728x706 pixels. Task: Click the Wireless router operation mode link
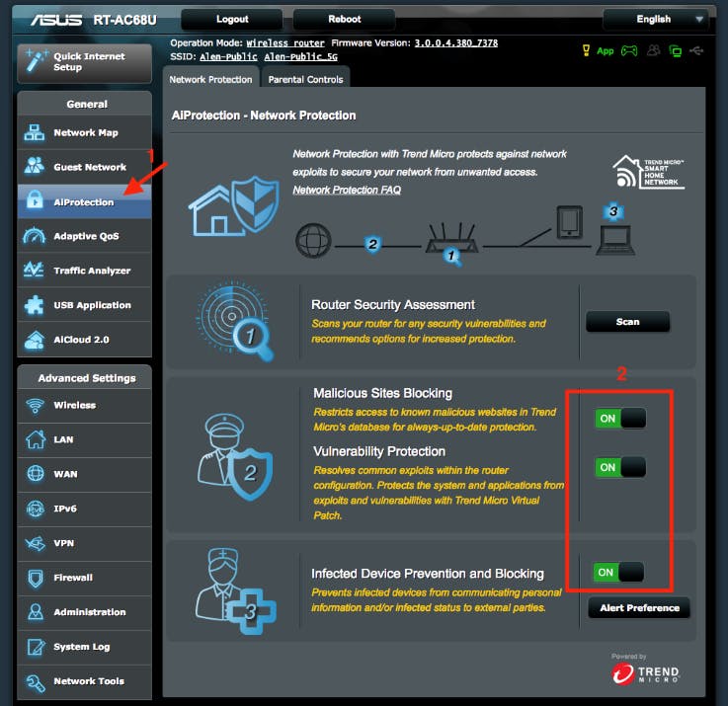[x=285, y=42]
